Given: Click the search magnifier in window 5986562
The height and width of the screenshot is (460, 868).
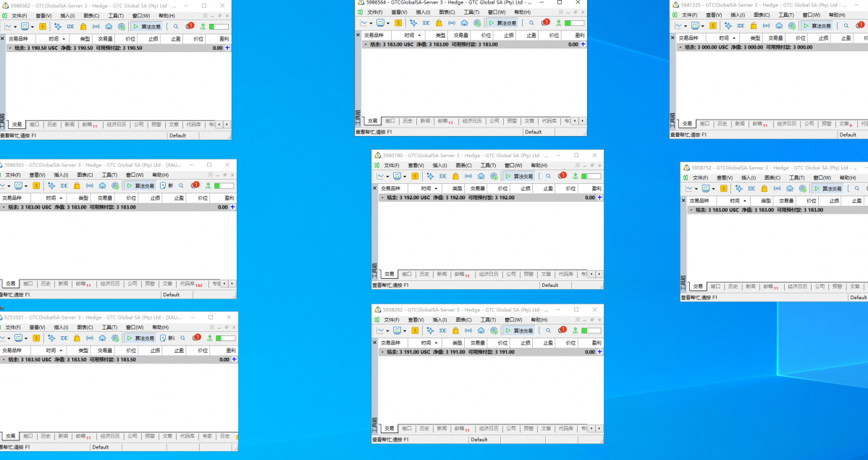Looking at the screenshot, I should (x=176, y=27).
